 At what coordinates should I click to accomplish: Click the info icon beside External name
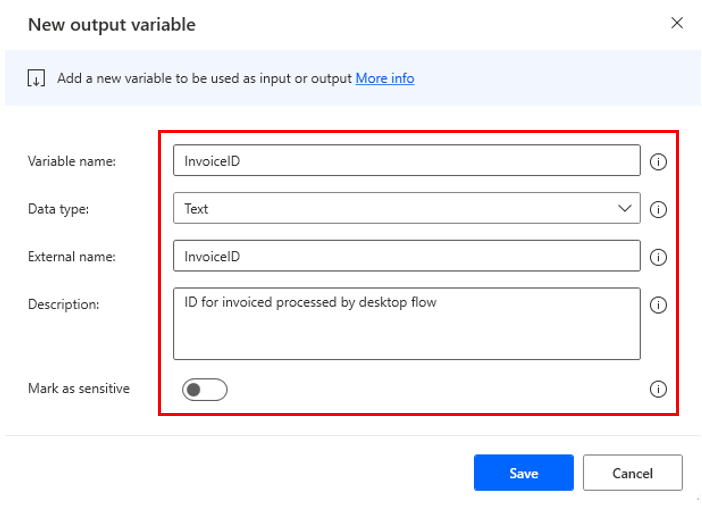click(658, 257)
